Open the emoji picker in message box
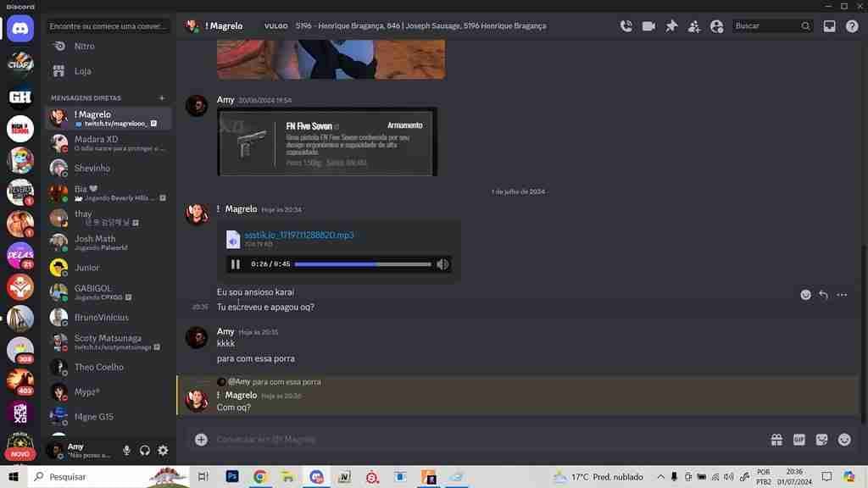This screenshot has height=488, width=868. 844,440
